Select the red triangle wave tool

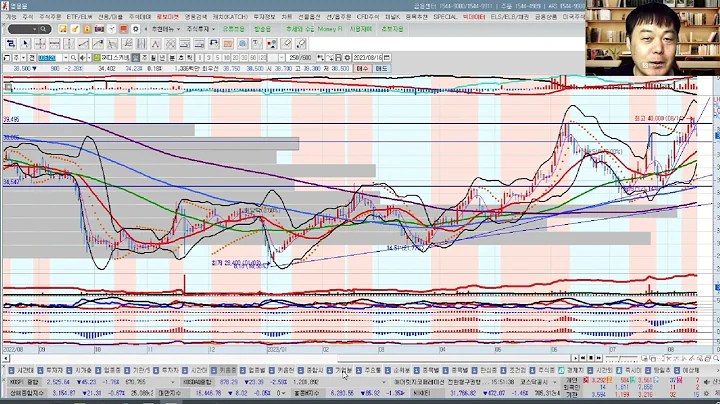155,44
